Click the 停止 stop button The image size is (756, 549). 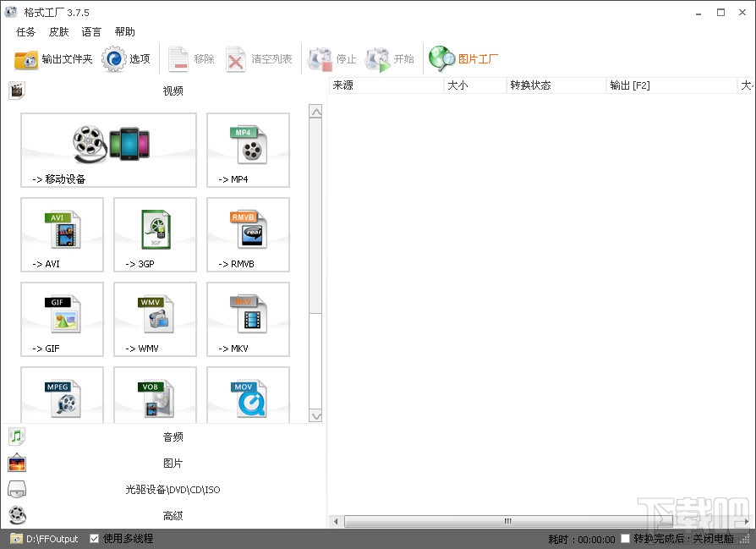coord(332,59)
